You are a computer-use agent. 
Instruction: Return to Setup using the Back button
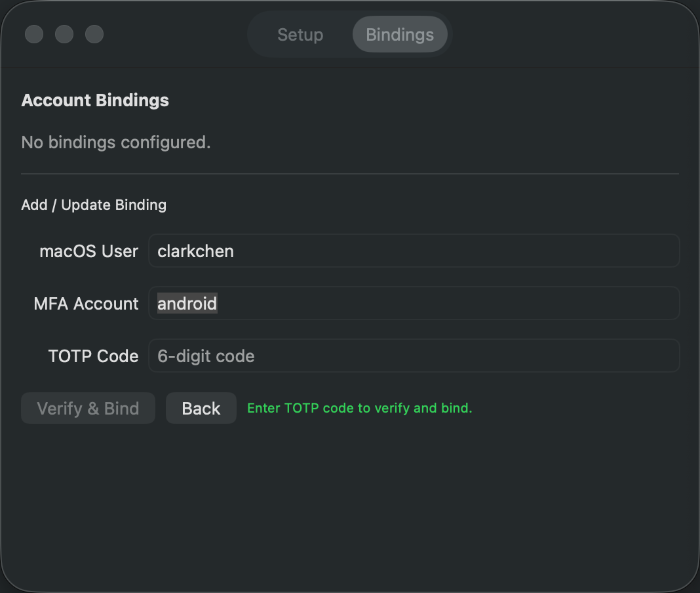click(x=201, y=407)
